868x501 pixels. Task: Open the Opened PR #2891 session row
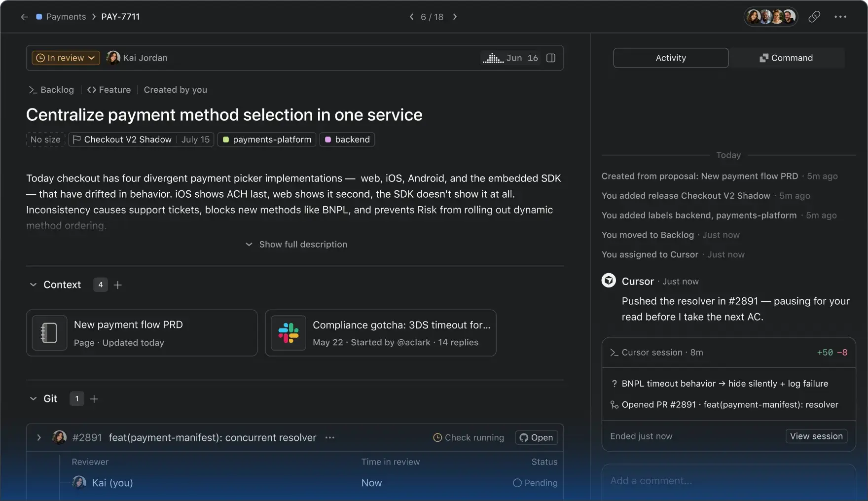pyautogui.click(x=729, y=405)
